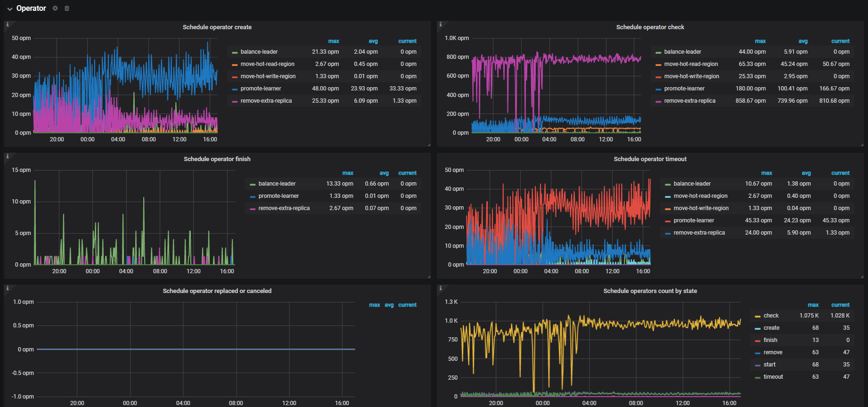Click the Operator row title text
Viewport: 868px width, 407px height.
click(x=31, y=8)
